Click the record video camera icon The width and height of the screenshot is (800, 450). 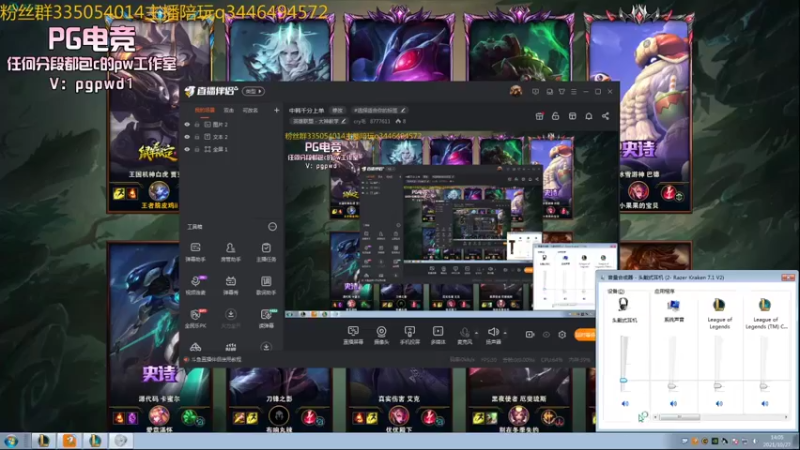tap(530, 335)
